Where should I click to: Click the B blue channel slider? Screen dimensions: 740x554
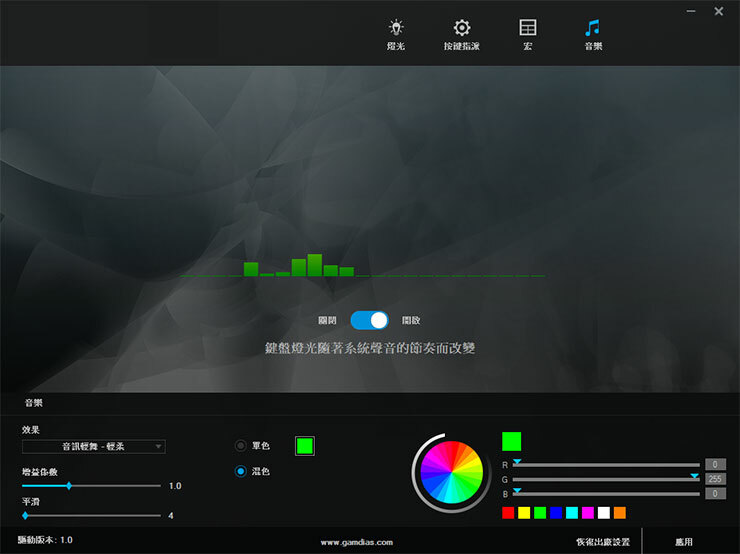tap(606, 494)
